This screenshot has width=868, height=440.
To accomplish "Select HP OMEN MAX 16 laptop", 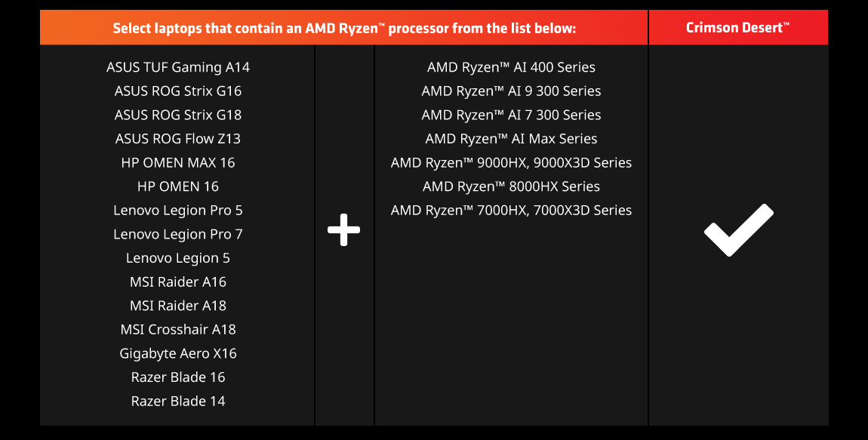I will tap(178, 163).
